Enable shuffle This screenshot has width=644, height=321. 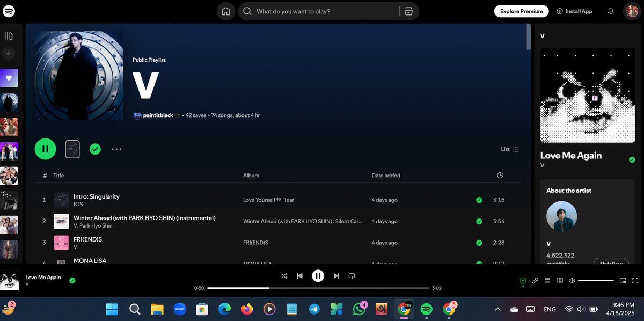pos(284,276)
